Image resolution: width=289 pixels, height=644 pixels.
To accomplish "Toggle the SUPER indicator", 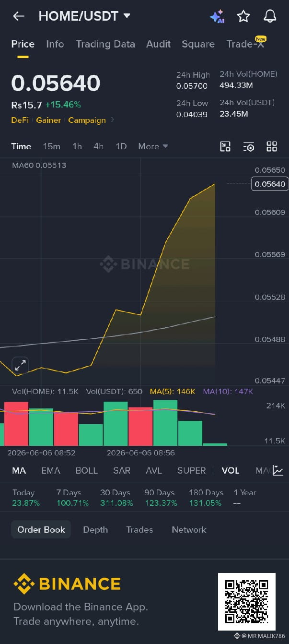I will (x=192, y=471).
